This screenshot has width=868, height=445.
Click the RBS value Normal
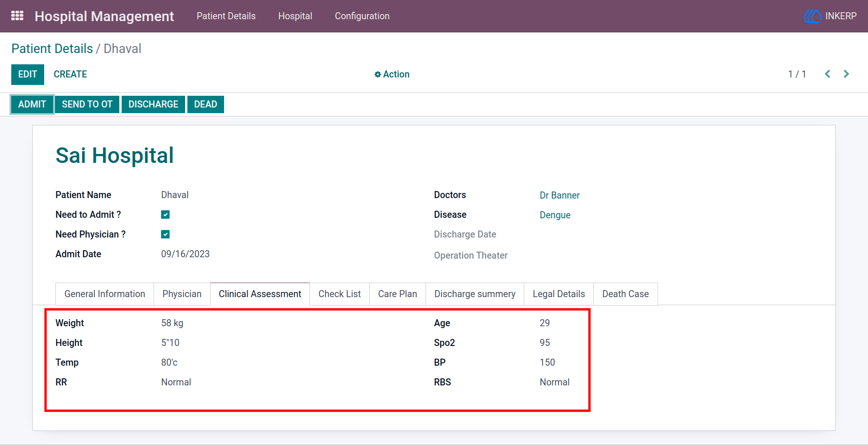[555, 382]
